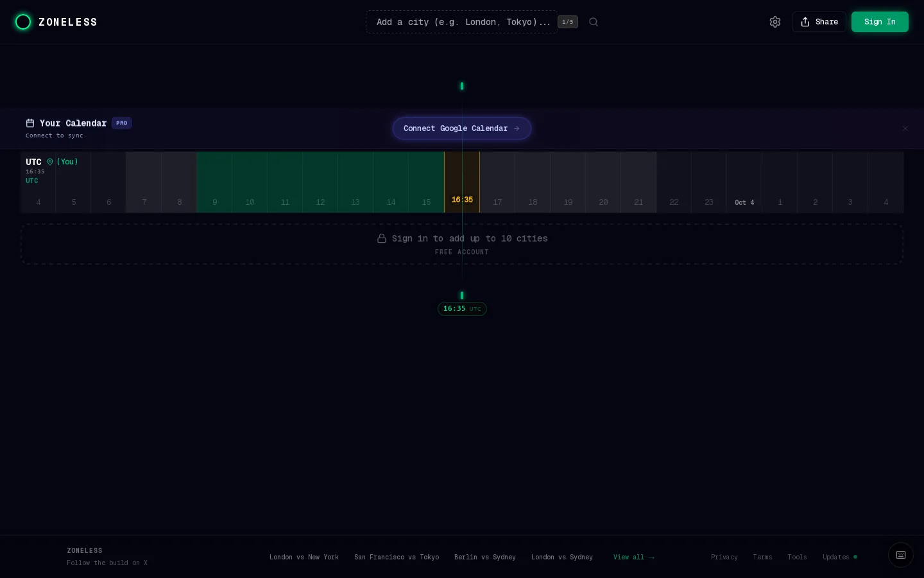
Task: Connect Google Calendar
Action: [x=462, y=128]
